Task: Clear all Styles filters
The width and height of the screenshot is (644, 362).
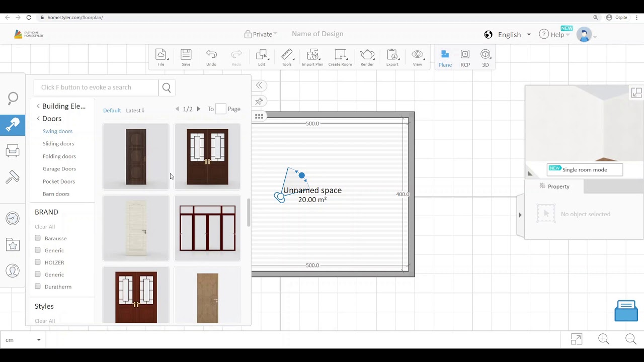Action: (x=45, y=321)
